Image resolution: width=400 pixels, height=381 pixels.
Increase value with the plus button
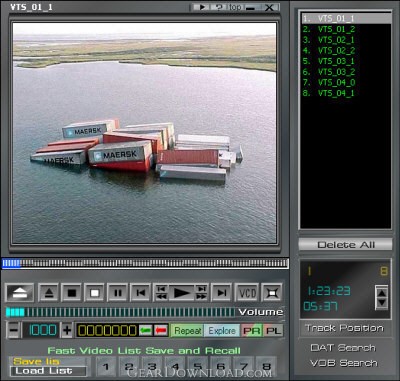coord(67,330)
